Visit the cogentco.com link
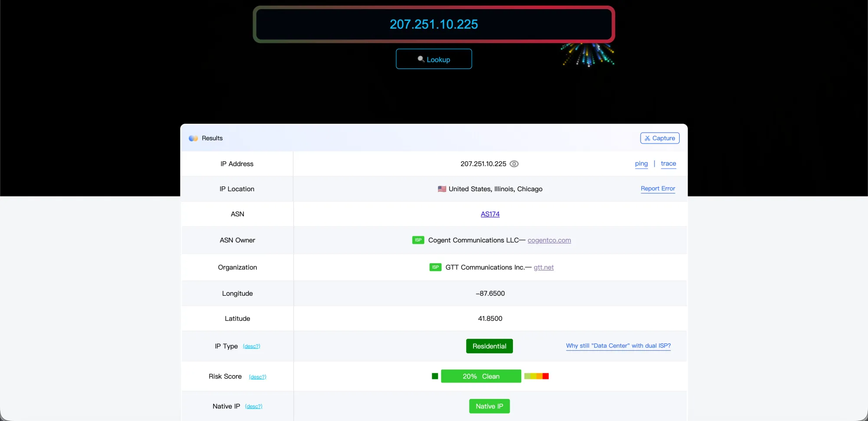Image resolution: width=868 pixels, height=421 pixels. (x=549, y=240)
